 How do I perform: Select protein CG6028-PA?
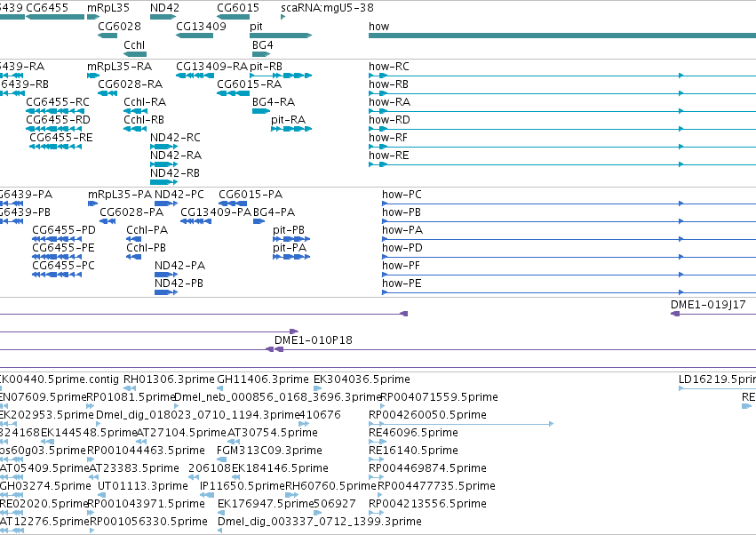[x=131, y=212]
